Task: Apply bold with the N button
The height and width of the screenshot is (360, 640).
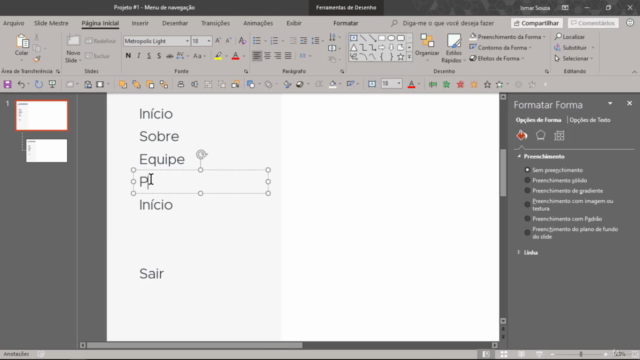Action: click(128, 56)
